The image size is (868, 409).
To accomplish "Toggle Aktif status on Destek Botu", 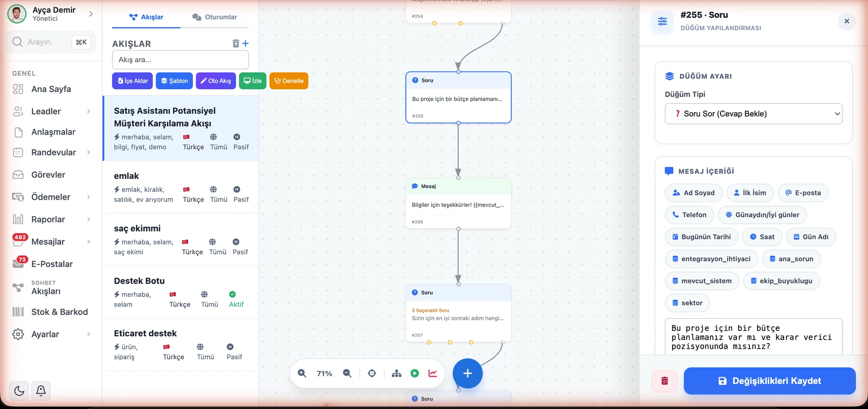I will coord(236,300).
